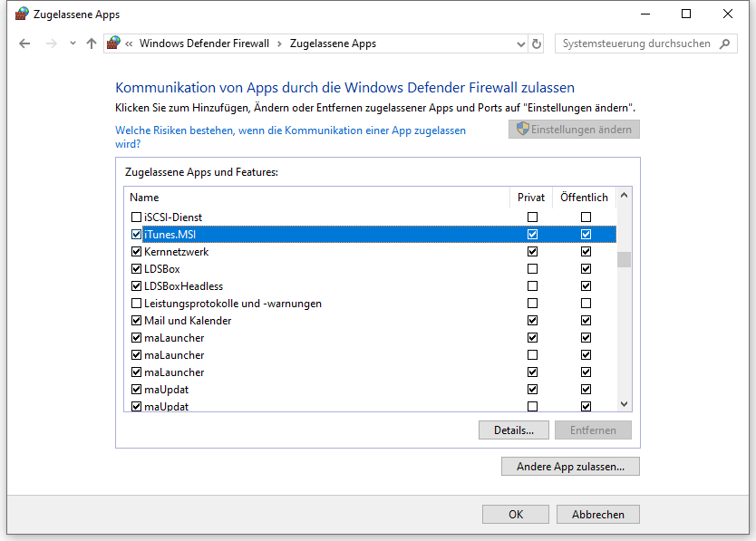This screenshot has height=541, width=756.
Task: Toggle Privat checkbox for LDSBox
Action: (532, 268)
